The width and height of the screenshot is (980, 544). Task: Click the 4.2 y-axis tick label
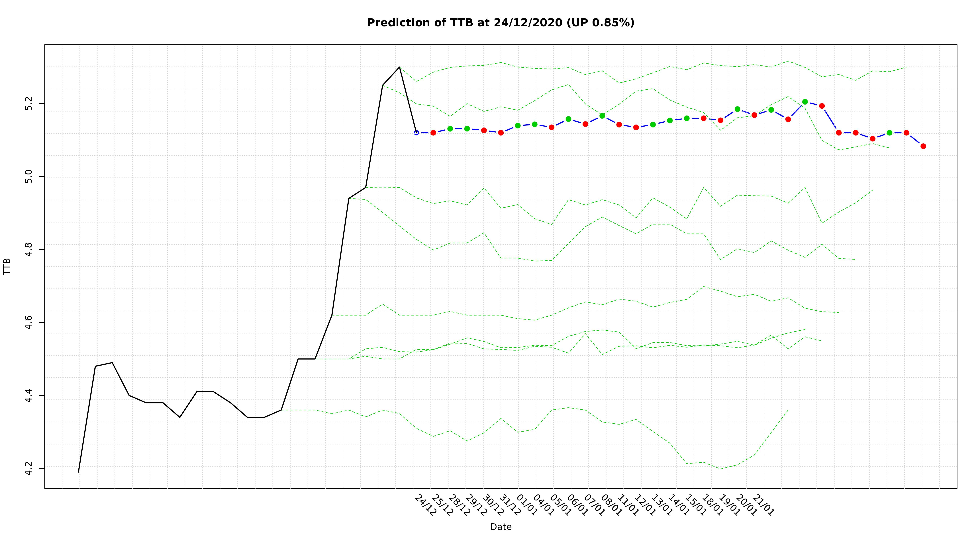click(x=29, y=468)
